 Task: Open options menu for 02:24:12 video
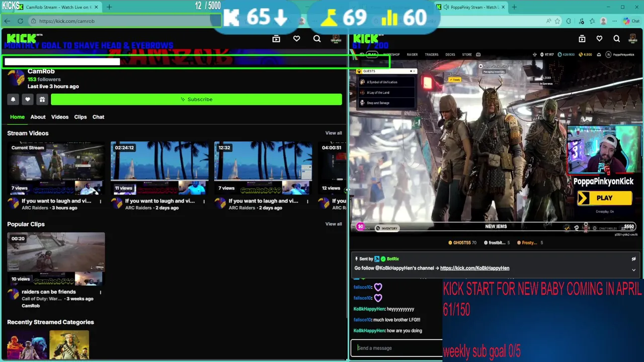coord(204,202)
